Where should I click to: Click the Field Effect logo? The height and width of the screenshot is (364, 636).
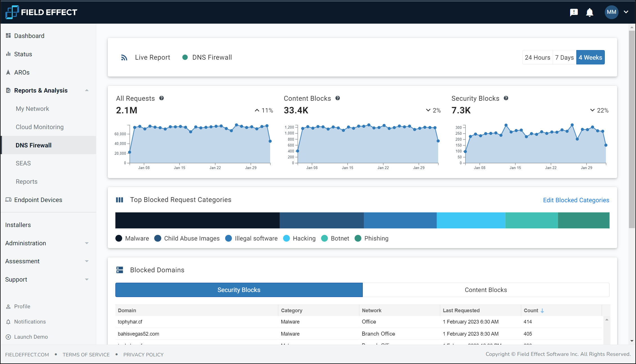41,12
